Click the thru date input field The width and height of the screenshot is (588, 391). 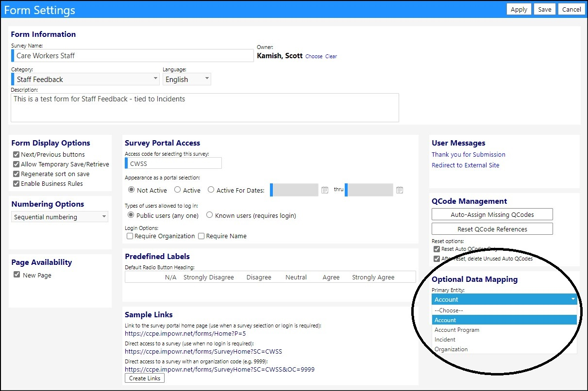point(369,190)
